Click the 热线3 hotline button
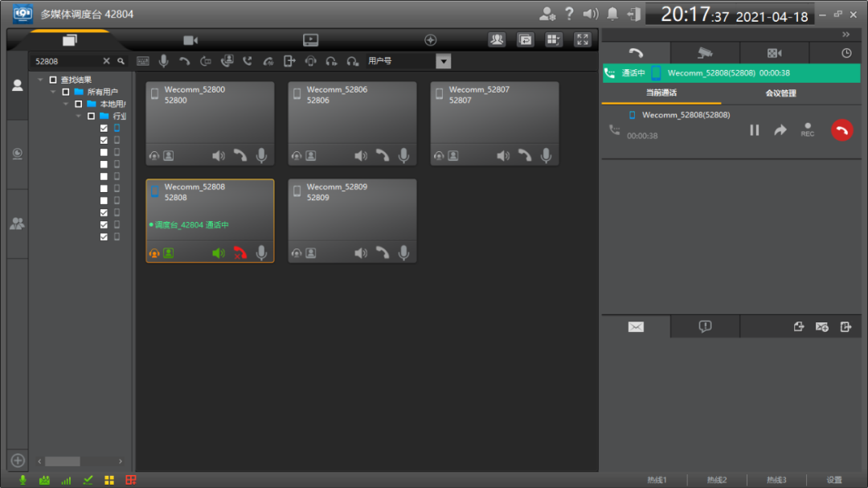The image size is (868, 488). pos(776,480)
